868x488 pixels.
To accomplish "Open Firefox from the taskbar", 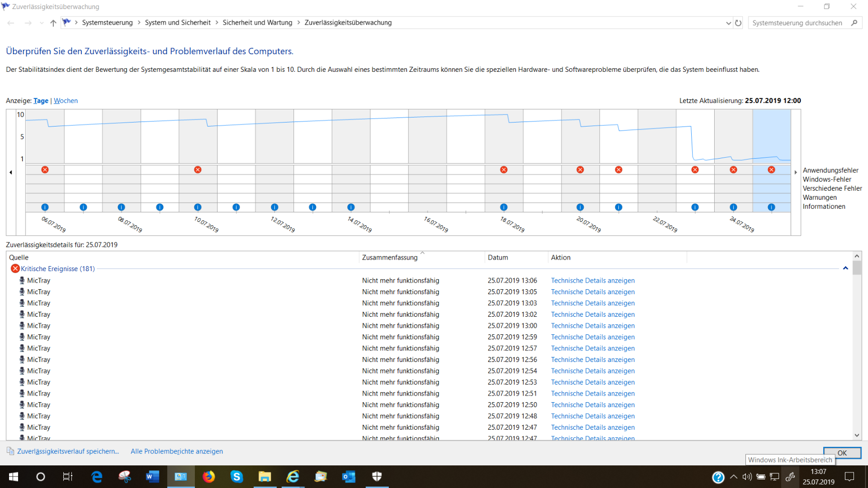I will [208, 476].
